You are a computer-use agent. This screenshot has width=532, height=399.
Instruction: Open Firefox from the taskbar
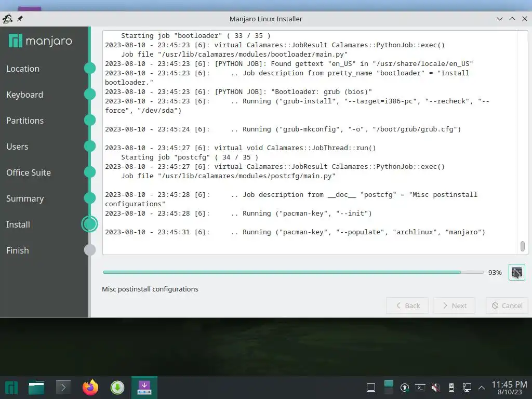(90, 388)
